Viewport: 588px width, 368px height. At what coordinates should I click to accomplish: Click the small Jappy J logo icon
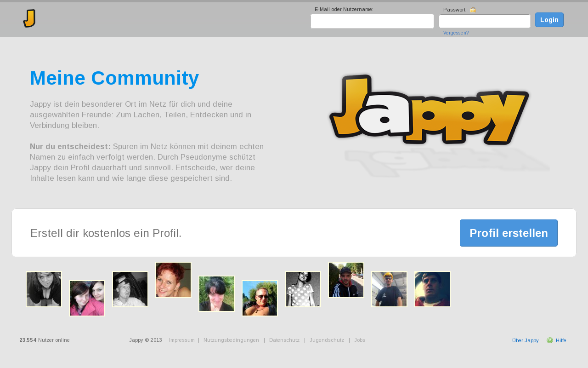click(29, 18)
